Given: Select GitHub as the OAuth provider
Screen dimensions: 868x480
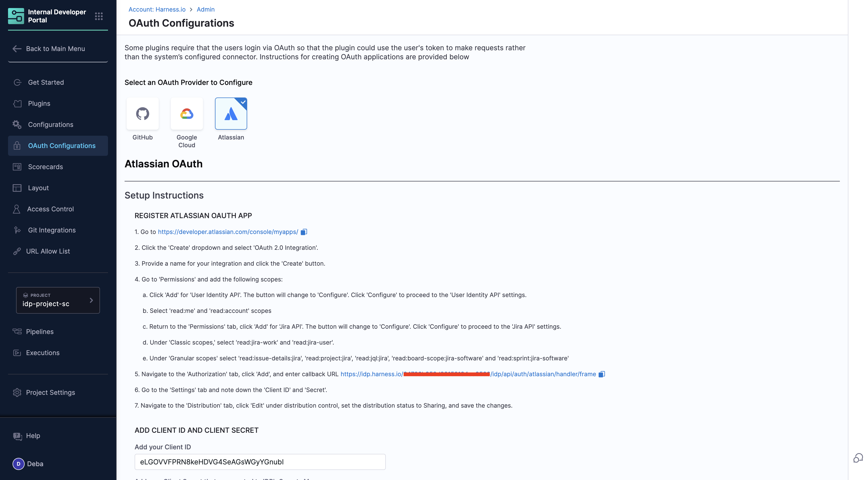Looking at the screenshot, I should [x=143, y=114].
